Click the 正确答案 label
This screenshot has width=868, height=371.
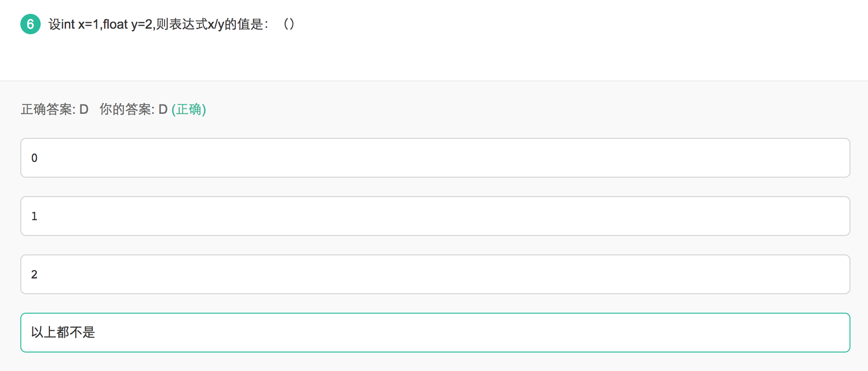(x=47, y=110)
